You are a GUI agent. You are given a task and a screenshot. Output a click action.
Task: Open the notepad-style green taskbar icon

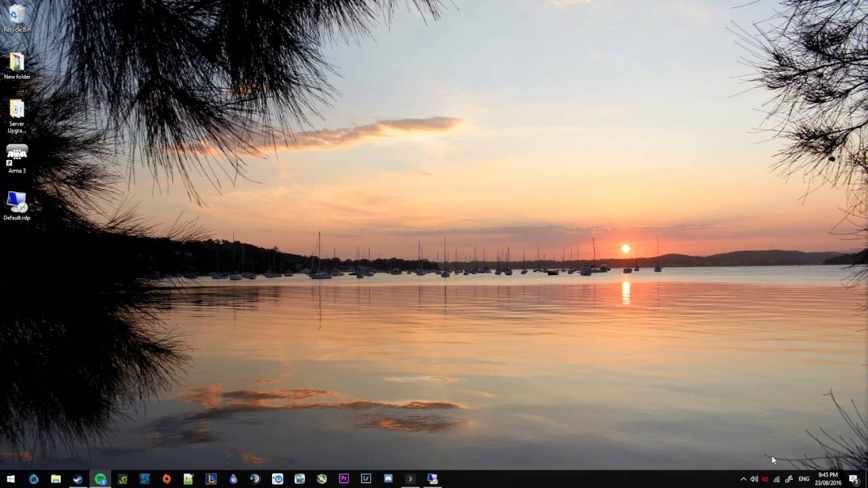click(189, 479)
